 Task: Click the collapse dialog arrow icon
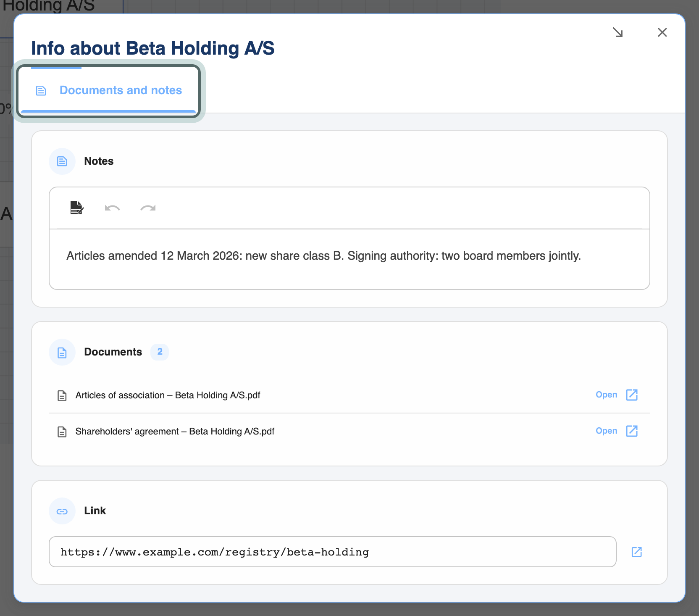[618, 32]
